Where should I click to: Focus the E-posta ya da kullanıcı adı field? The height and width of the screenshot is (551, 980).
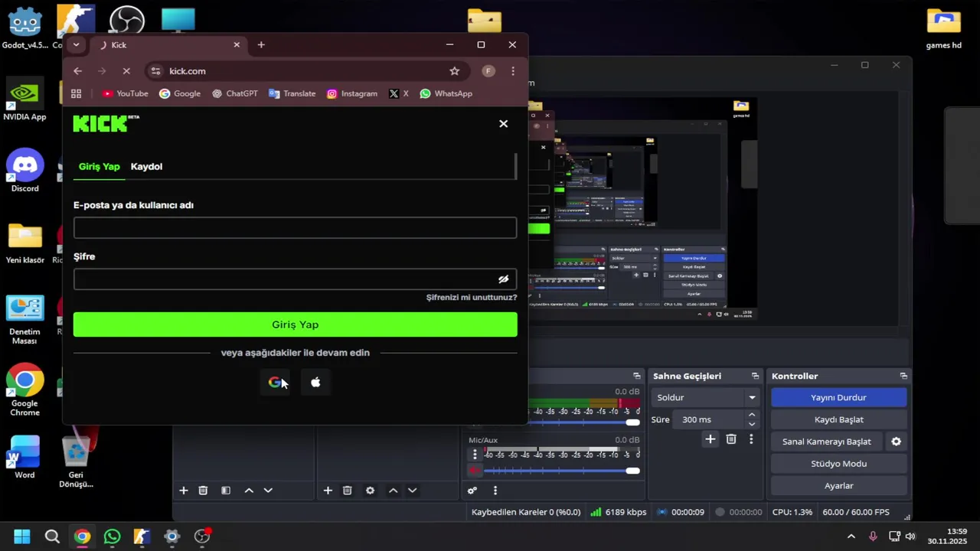click(x=295, y=227)
